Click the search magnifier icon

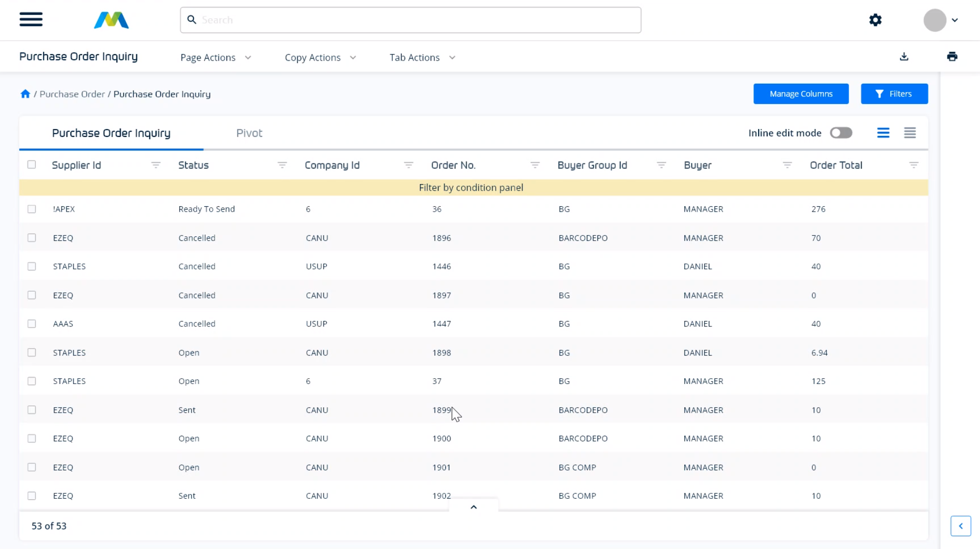pos(192,20)
